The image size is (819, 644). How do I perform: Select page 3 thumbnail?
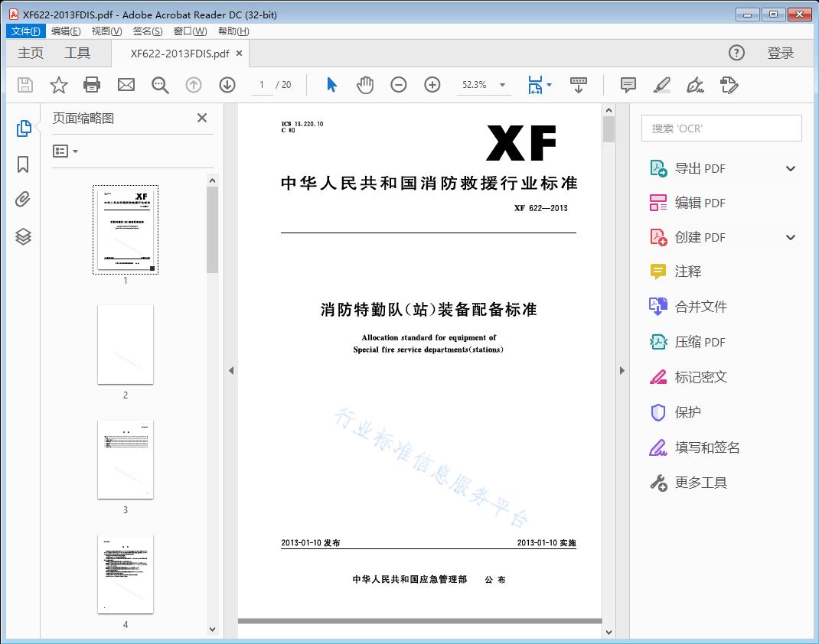coord(126,459)
